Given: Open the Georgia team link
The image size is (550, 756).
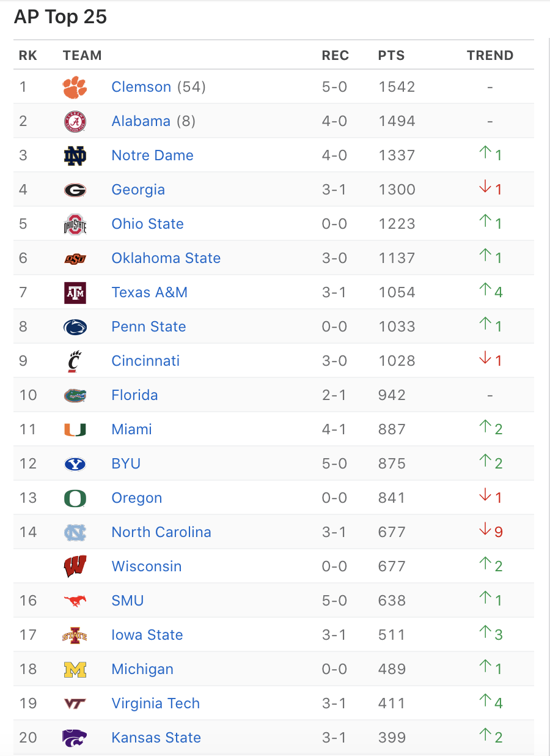Looking at the screenshot, I should pyautogui.click(x=138, y=190).
